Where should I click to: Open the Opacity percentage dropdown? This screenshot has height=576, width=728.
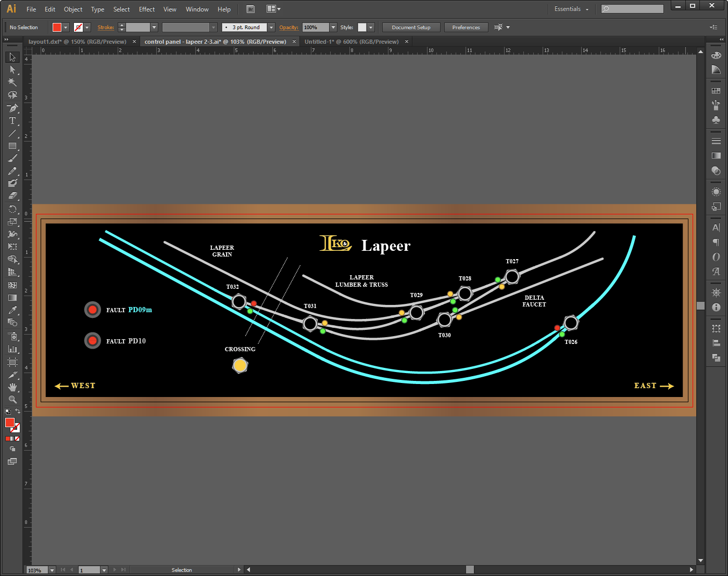pos(333,28)
